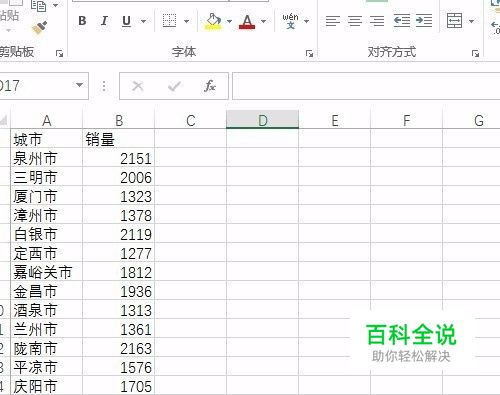Screen dimensions: 500x395
Task: Increase indent
Action: coord(424,21)
